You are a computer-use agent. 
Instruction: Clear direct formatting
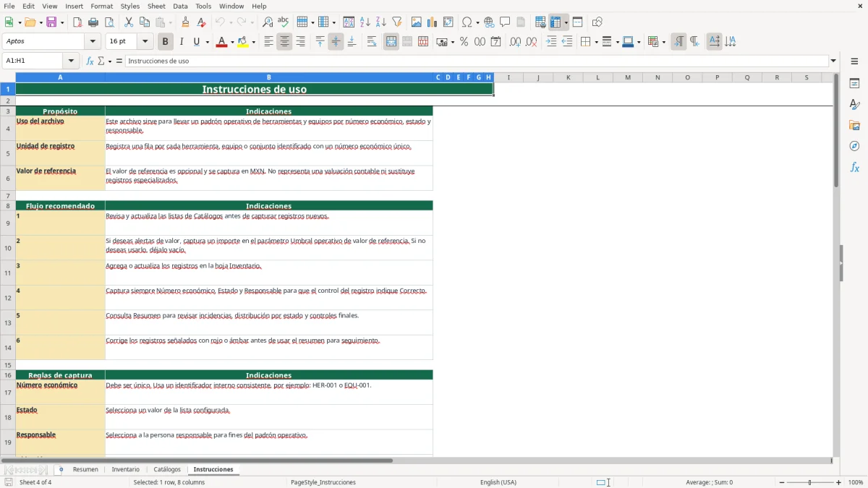click(201, 22)
